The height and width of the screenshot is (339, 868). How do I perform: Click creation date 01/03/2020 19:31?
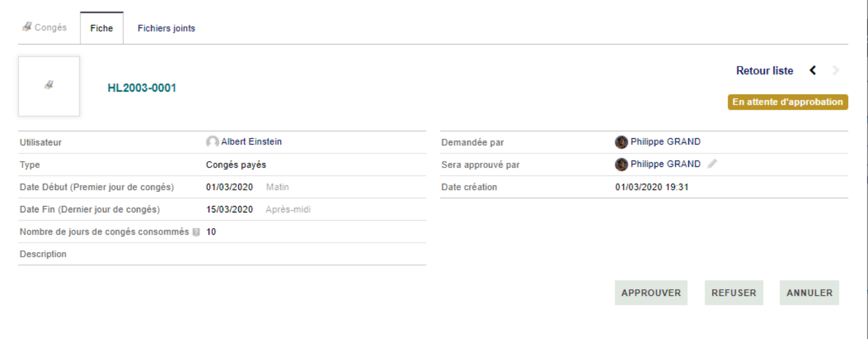pyautogui.click(x=652, y=187)
